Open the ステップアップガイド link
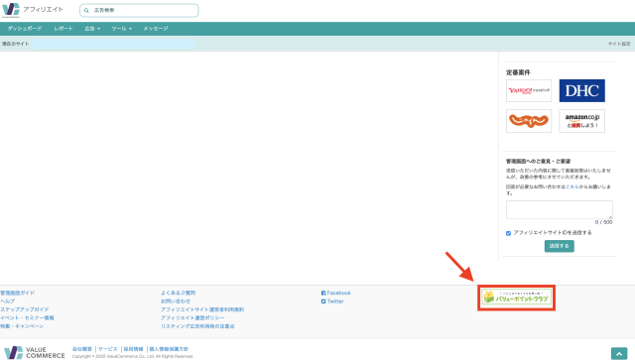The height and width of the screenshot is (364, 635). pyautogui.click(x=24, y=309)
